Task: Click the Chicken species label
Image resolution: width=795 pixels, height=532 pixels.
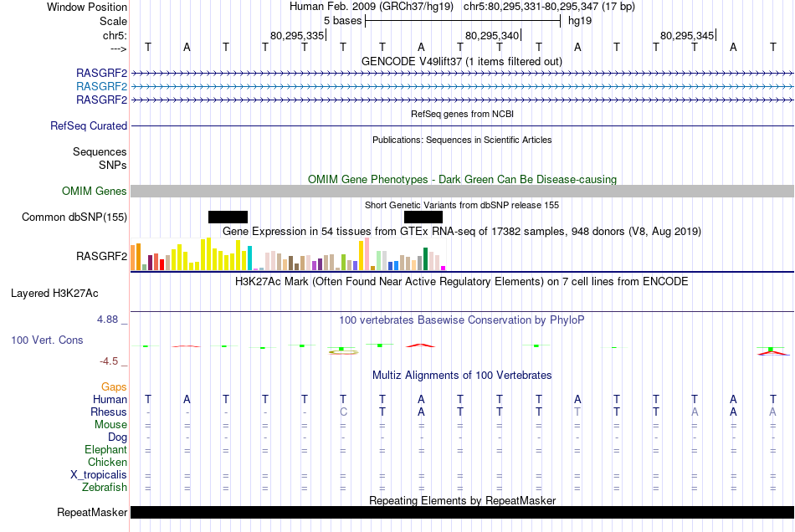Action: tap(107, 462)
